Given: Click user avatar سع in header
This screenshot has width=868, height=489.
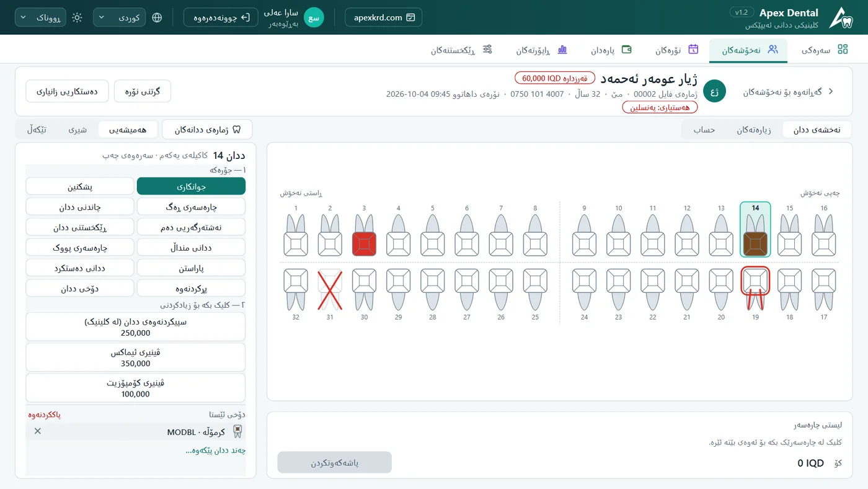Looking at the screenshot, I should 314,17.
